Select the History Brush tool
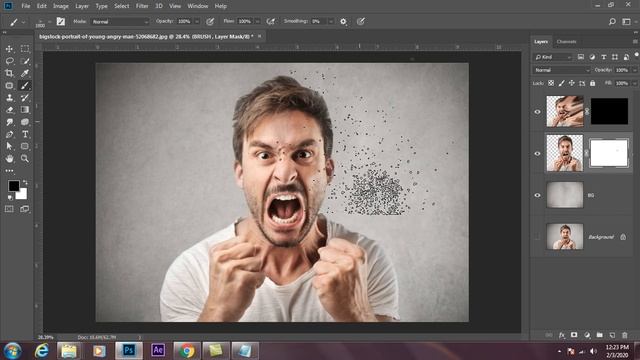This screenshot has height=360, width=640. [x=25, y=98]
